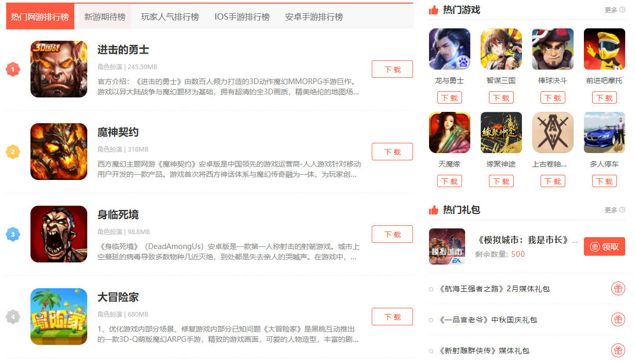The image size is (635, 364).
Task: Open the 进击的勇士 game icon
Action: coord(59,69)
